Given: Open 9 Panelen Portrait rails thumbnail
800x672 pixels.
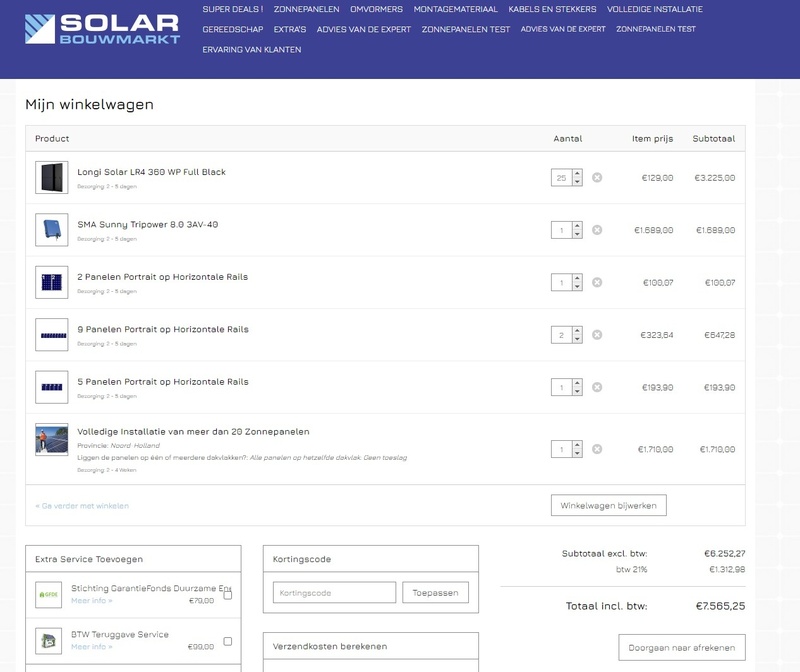Looking at the screenshot, I should 52,335.
